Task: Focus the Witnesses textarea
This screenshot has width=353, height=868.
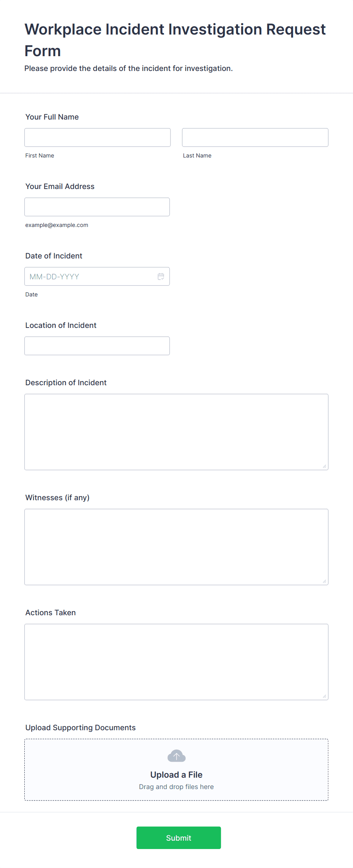Action: tap(176, 547)
